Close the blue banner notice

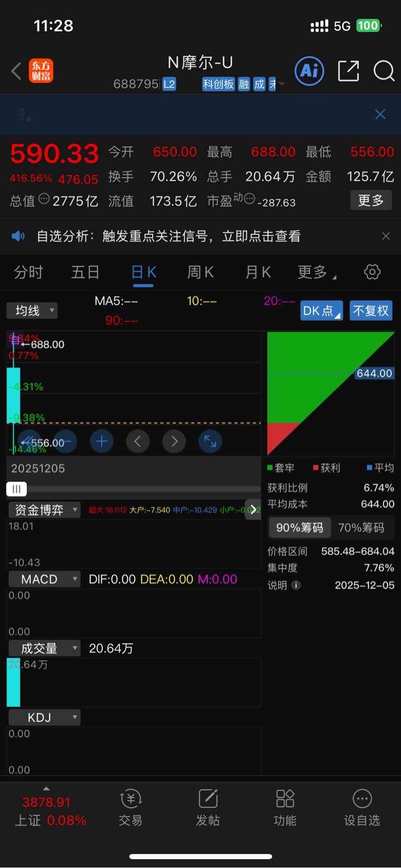click(x=380, y=114)
